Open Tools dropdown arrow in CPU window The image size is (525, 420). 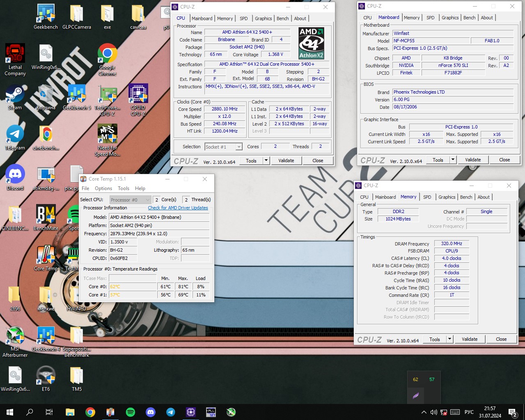tap(266, 161)
